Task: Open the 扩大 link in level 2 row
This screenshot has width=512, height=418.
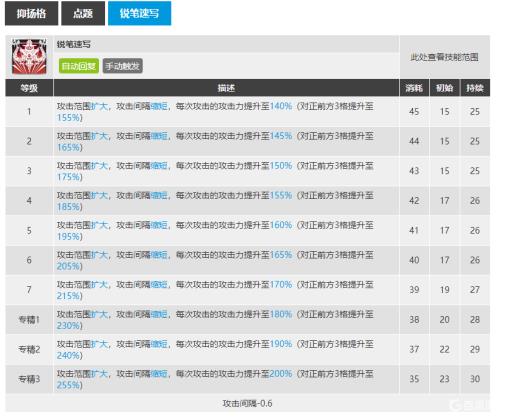Action: point(99,136)
